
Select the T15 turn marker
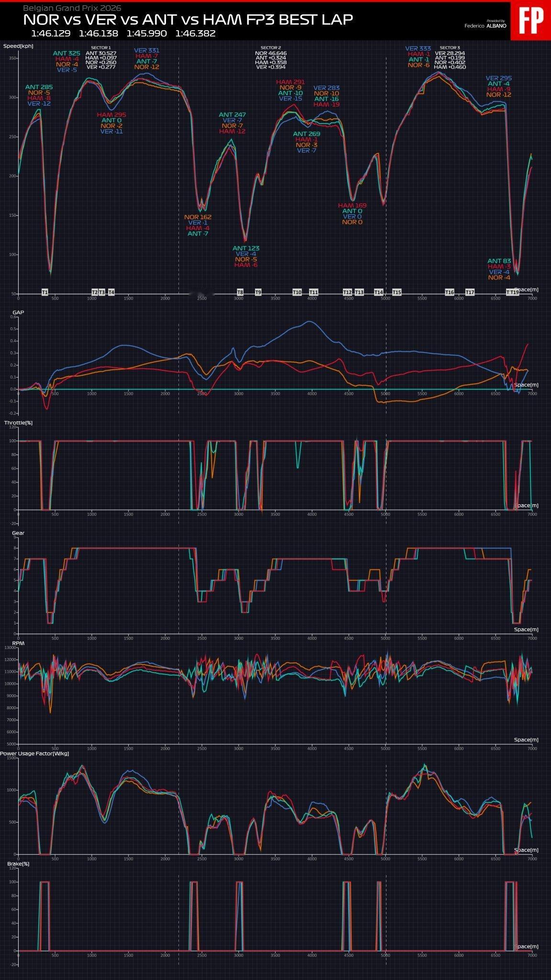pos(397,292)
